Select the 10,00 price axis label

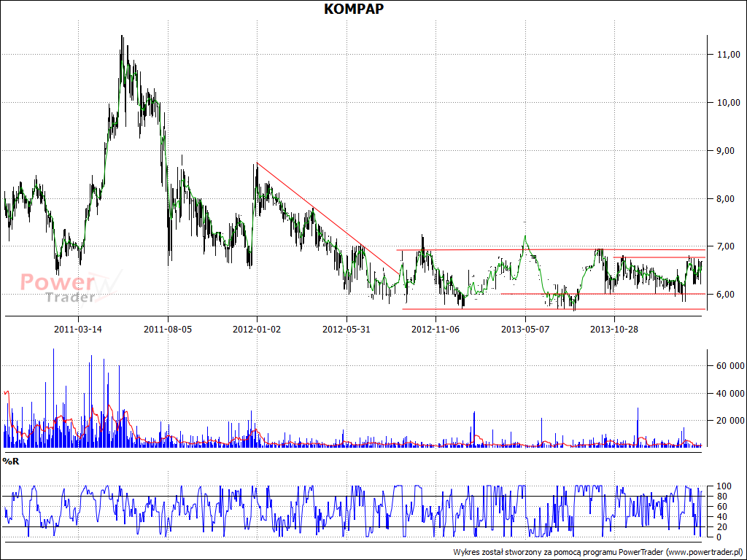click(729, 102)
